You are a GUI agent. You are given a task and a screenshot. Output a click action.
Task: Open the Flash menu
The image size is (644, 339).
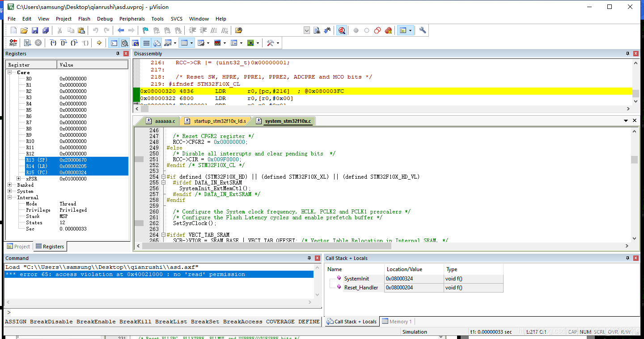(x=84, y=19)
